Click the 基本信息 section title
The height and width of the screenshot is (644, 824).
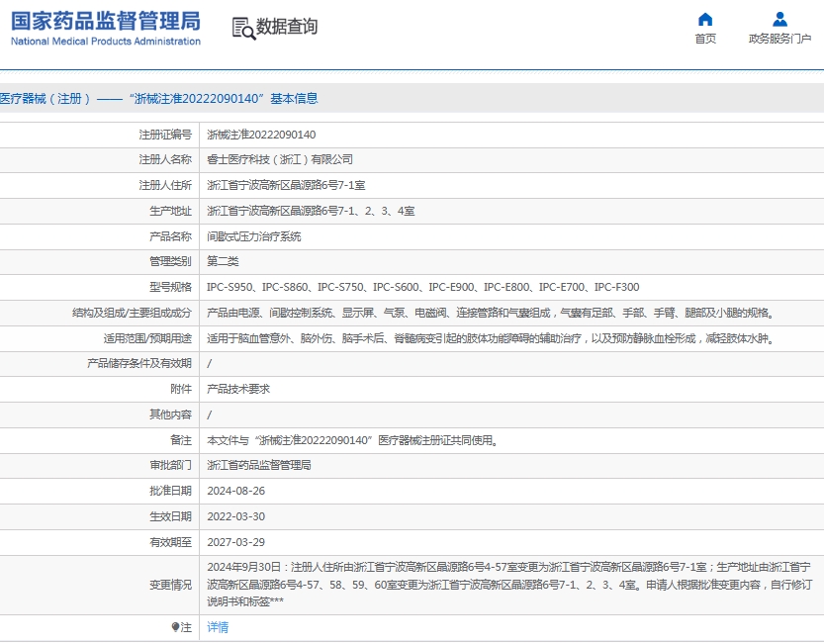pyautogui.click(x=295, y=98)
